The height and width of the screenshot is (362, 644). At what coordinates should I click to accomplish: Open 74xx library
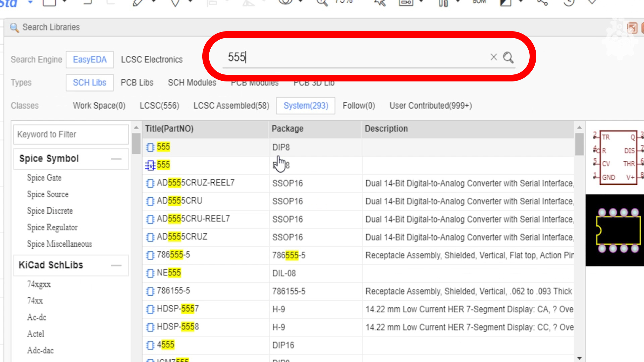coord(35,301)
